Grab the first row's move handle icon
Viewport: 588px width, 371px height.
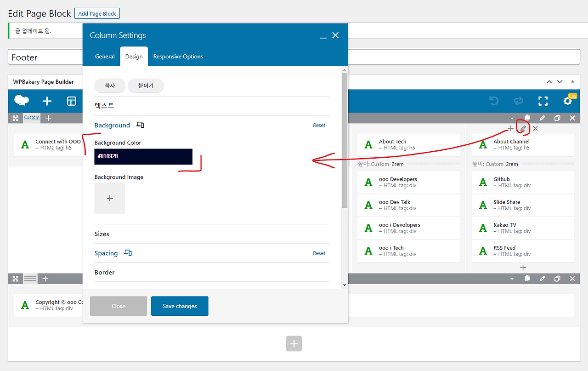[16, 118]
